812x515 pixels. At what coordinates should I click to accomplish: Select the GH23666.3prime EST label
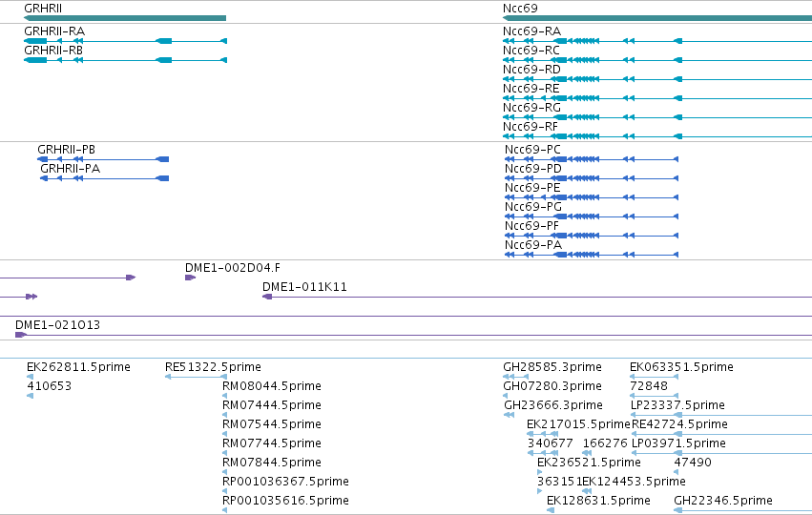tap(553, 405)
